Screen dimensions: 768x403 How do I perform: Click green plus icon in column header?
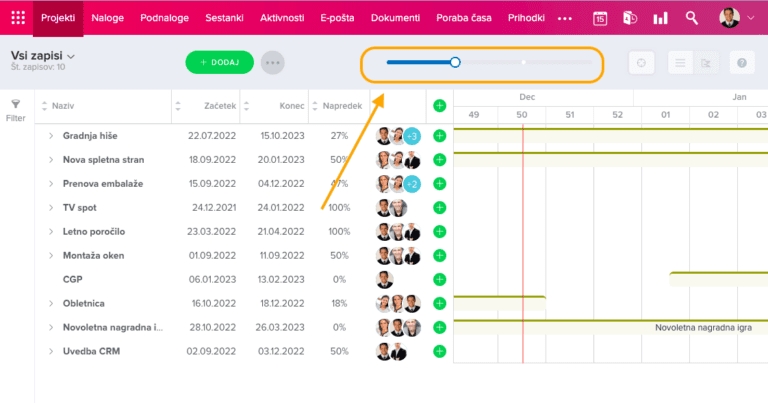tap(439, 105)
